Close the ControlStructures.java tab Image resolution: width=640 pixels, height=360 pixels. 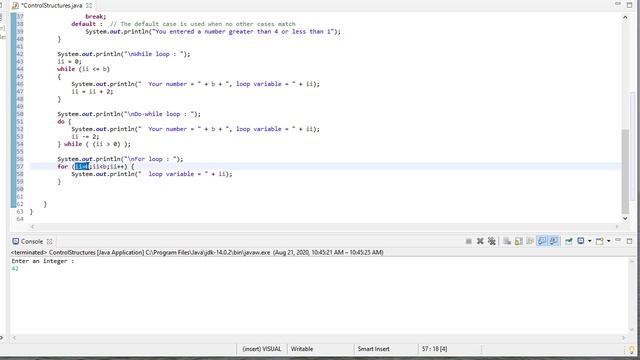pos(89,5)
